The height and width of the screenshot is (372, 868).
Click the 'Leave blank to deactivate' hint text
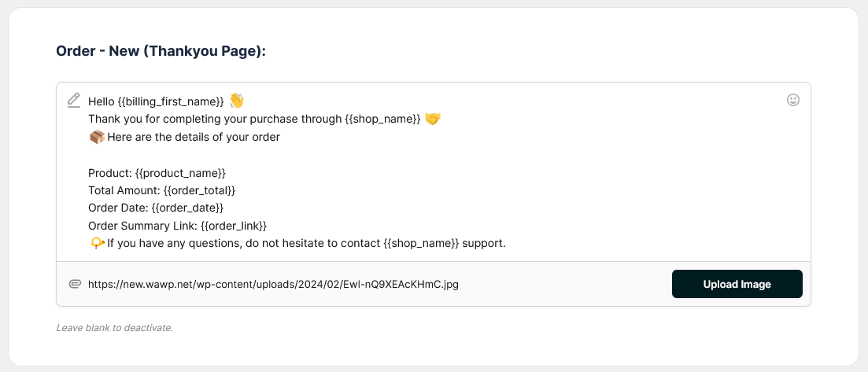[x=114, y=327]
